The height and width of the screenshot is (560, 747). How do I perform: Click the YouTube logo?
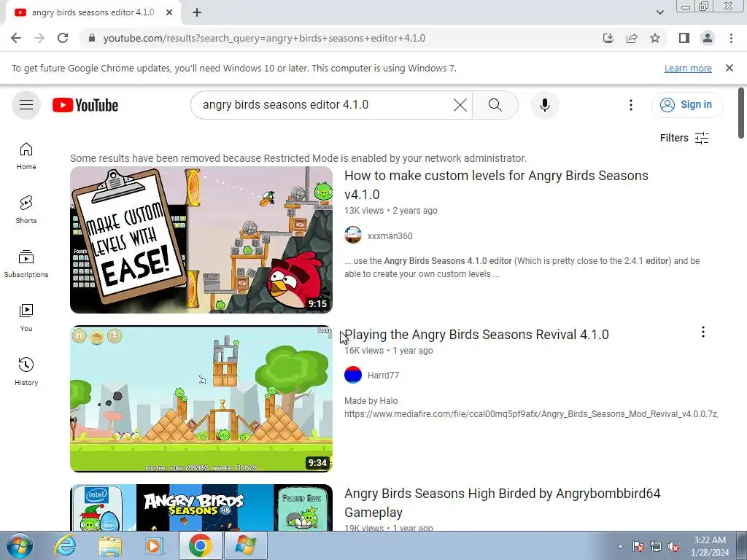tap(85, 105)
